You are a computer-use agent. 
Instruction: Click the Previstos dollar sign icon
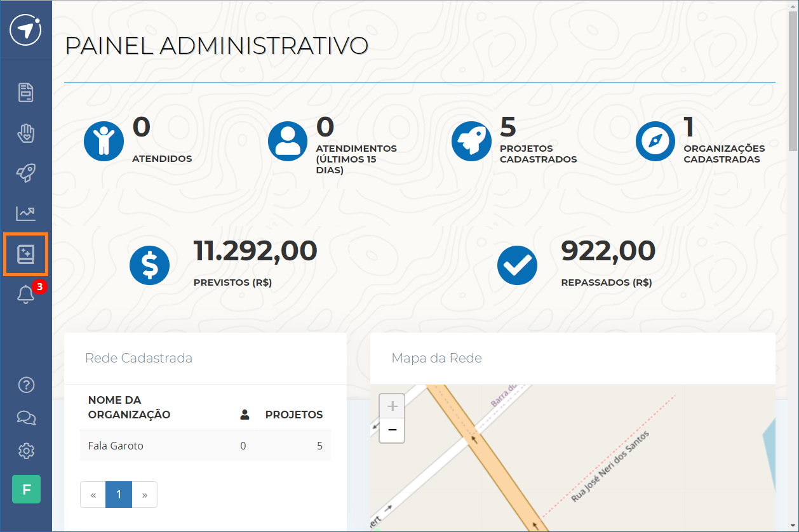[x=150, y=265]
